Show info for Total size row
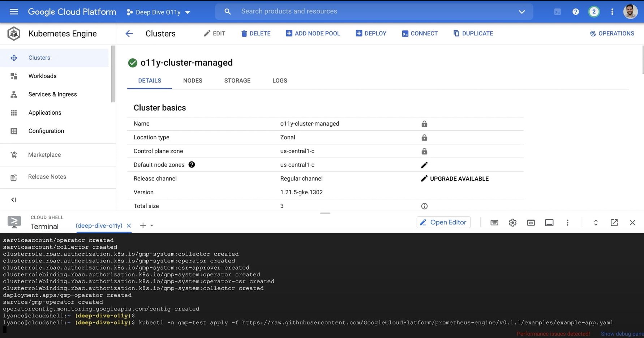The image size is (644, 338). pyautogui.click(x=424, y=206)
